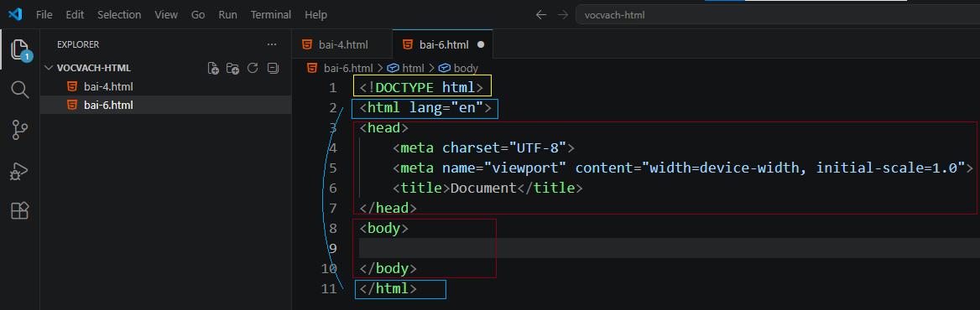980x310 pixels.
Task: Click line number 5 in gutter
Action: coord(332,168)
